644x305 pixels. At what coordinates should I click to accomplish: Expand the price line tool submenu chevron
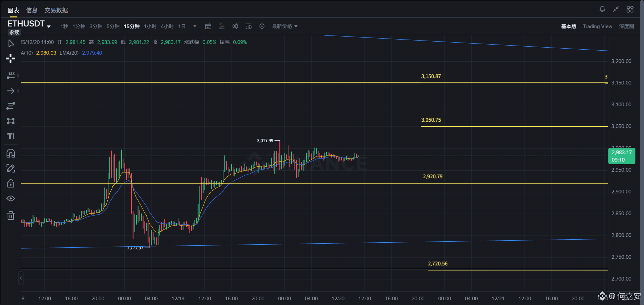18,76
